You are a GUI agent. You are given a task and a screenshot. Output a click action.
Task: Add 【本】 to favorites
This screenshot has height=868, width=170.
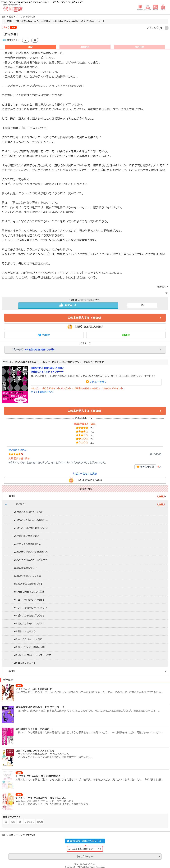(85, 480)
